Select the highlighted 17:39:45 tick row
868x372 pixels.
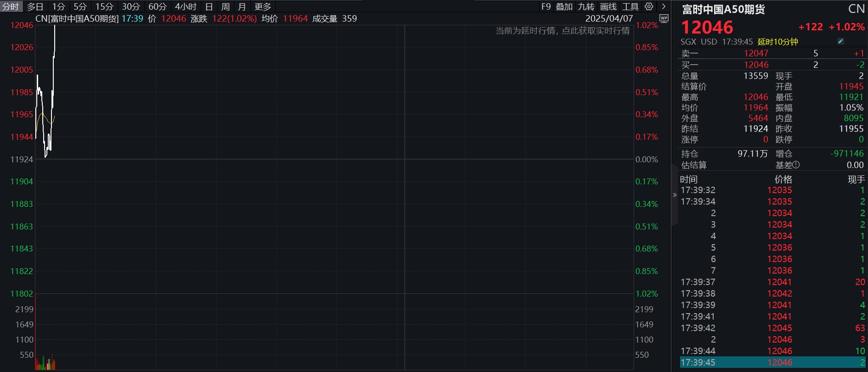[773, 362]
